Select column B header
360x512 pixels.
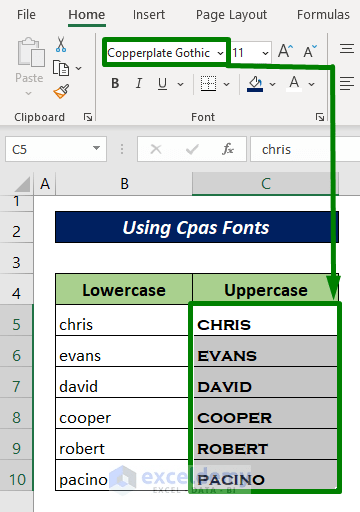click(x=124, y=184)
